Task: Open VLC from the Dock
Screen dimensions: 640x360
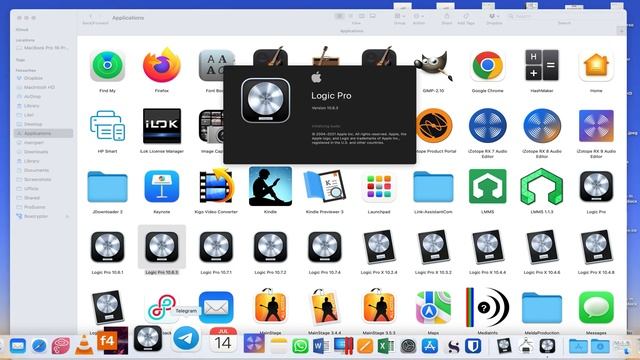Action: (x=83, y=345)
